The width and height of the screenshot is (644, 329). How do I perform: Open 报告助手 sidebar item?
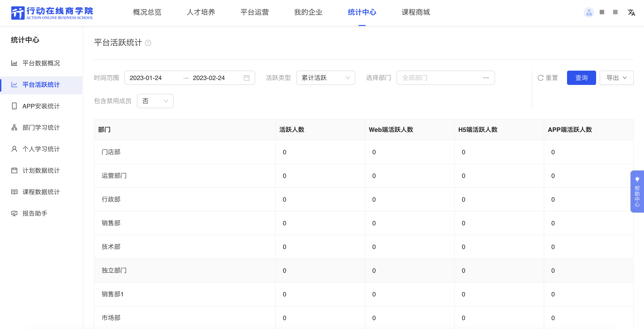[41, 213]
